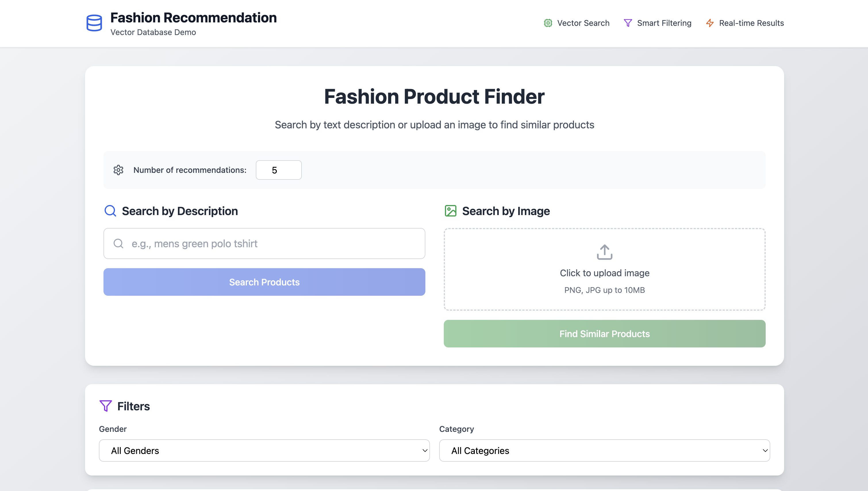
Task: Click the Fashion Recommendation header title
Action: point(194,18)
